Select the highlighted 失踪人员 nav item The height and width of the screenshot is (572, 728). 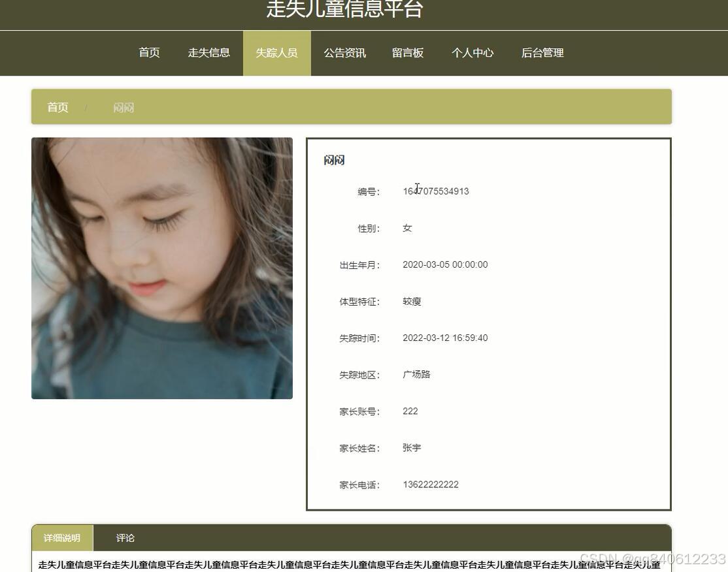pyautogui.click(x=276, y=53)
